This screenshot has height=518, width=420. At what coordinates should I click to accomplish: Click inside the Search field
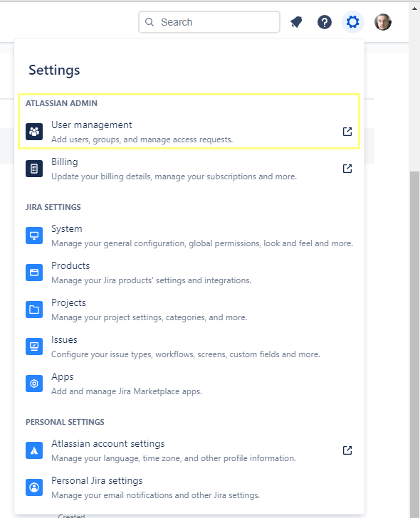[209, 22]
